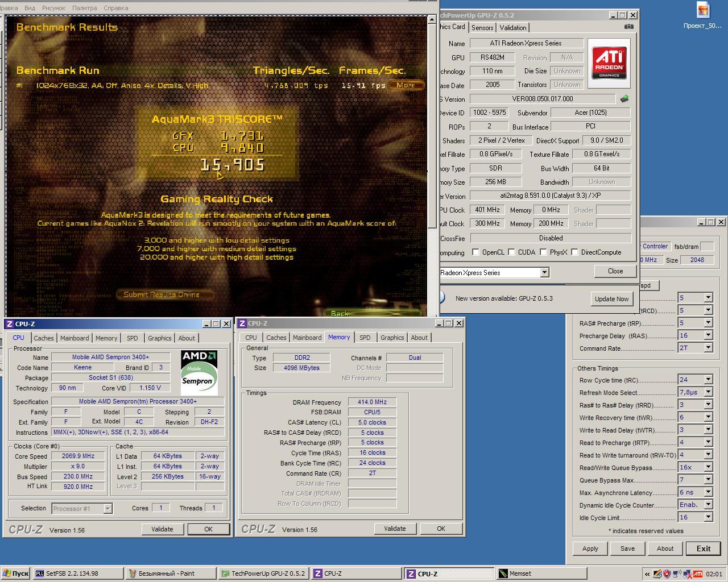Click Apply in Memset
Screen dimensions: 728x582
tap(590, 548)
